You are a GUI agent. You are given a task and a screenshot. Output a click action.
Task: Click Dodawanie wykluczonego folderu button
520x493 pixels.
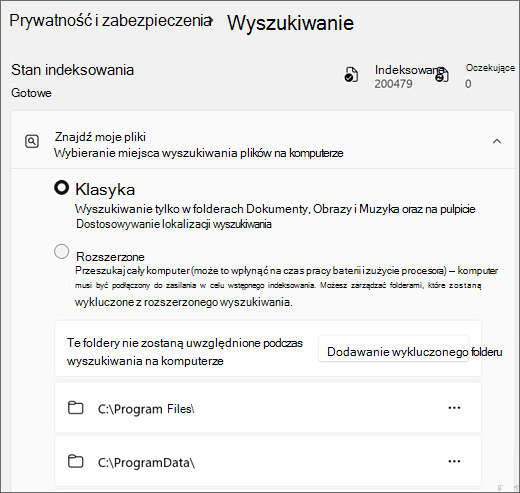(394, 349)
